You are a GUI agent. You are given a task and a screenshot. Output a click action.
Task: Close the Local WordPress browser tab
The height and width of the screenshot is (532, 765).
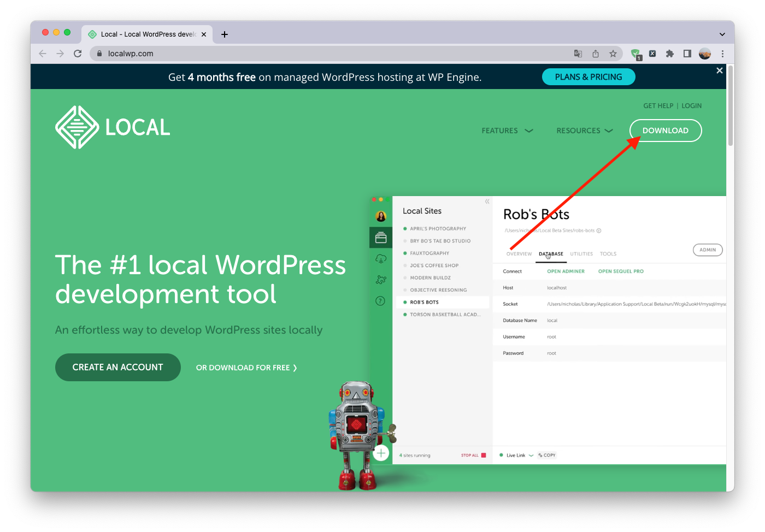click(204, 34)
